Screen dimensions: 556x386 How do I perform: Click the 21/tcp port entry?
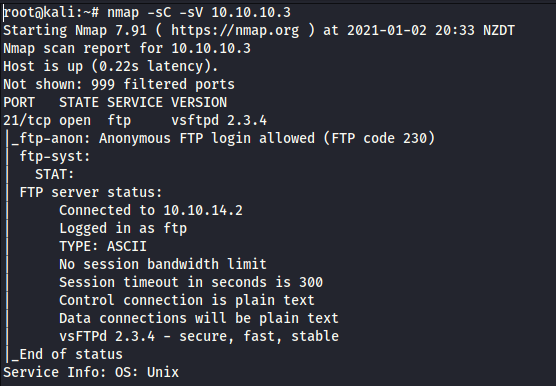[27, 121]
